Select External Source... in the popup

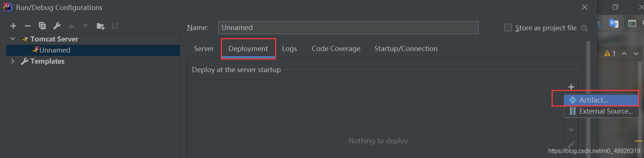(606, 111)
